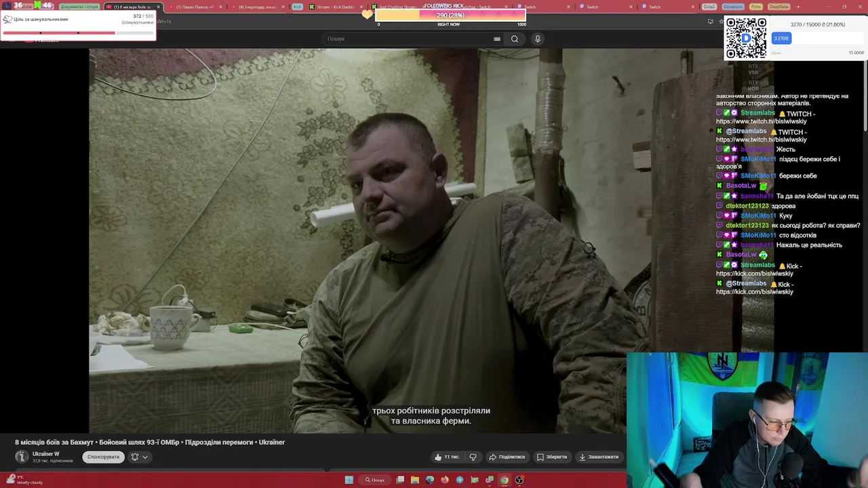Open a new browser tab with plus
The width and height of the screenshot is (868, 488).
pyautogui.click(x=798, y=7)
